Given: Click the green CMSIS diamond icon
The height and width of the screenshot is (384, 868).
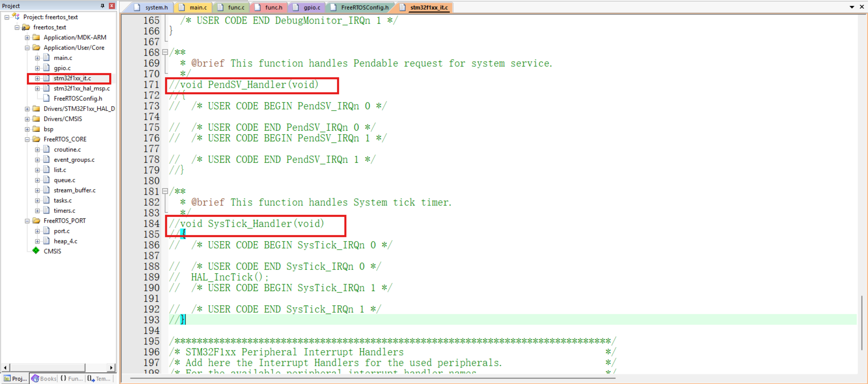Looking at the screenshot, I should click(36, 251).
